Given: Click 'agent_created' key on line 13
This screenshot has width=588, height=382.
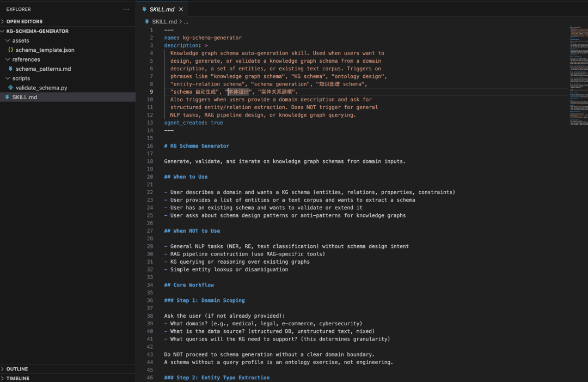Looking at the screenshot, I should [x=184, y=123].
